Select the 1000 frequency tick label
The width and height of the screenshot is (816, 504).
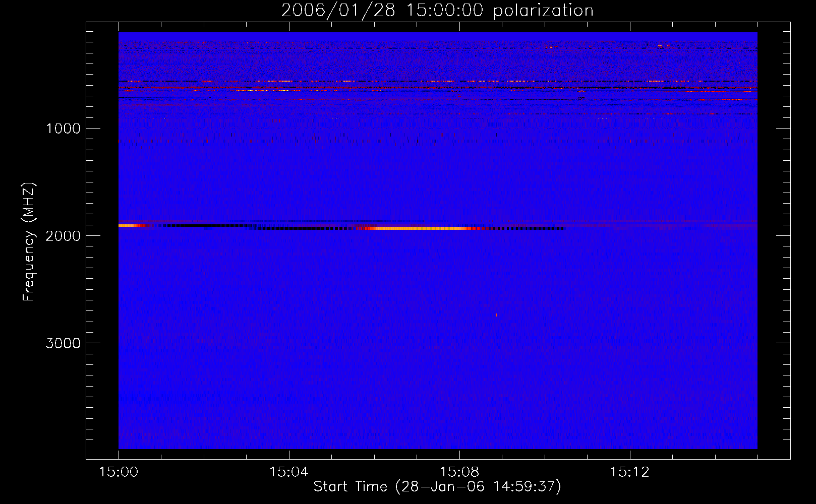coord(63,129)
